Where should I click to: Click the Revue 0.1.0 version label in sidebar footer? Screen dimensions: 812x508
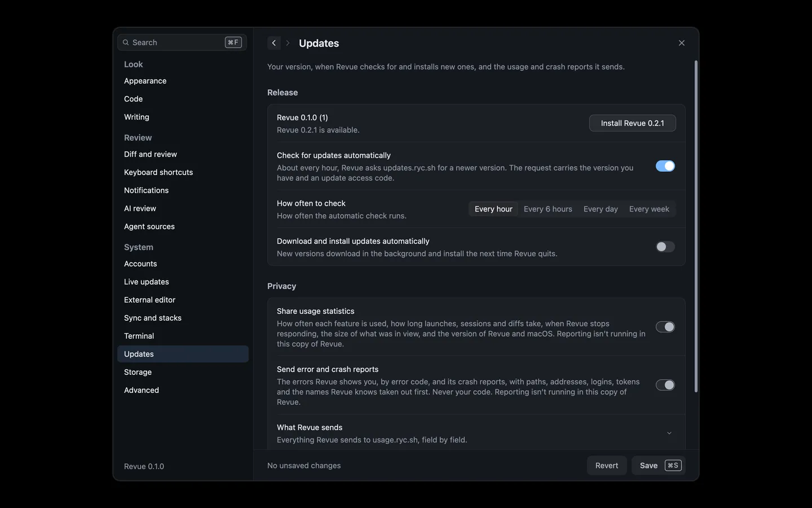[x=144, y=466]
